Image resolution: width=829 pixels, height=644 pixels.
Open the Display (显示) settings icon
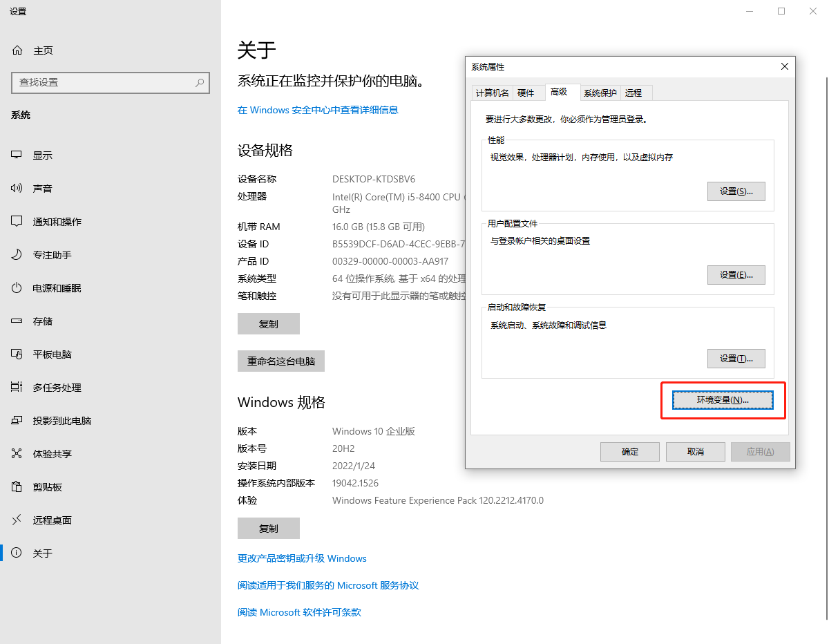click(x=17, y=155)
